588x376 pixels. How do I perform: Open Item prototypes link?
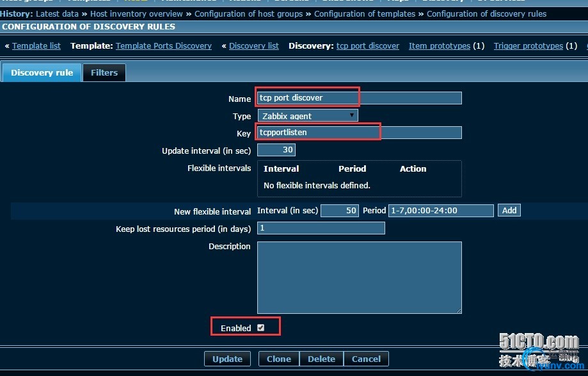[x=440, y=45]
